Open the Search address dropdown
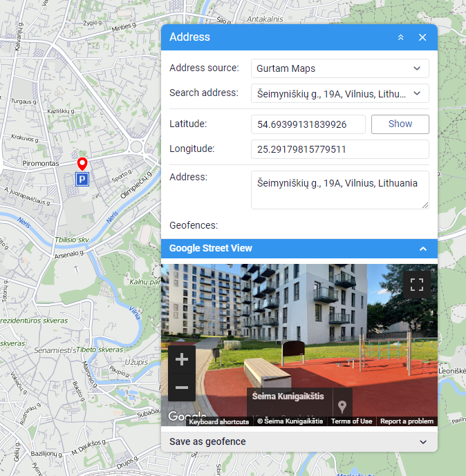The image size is (466, 476). tap(339, 93)
